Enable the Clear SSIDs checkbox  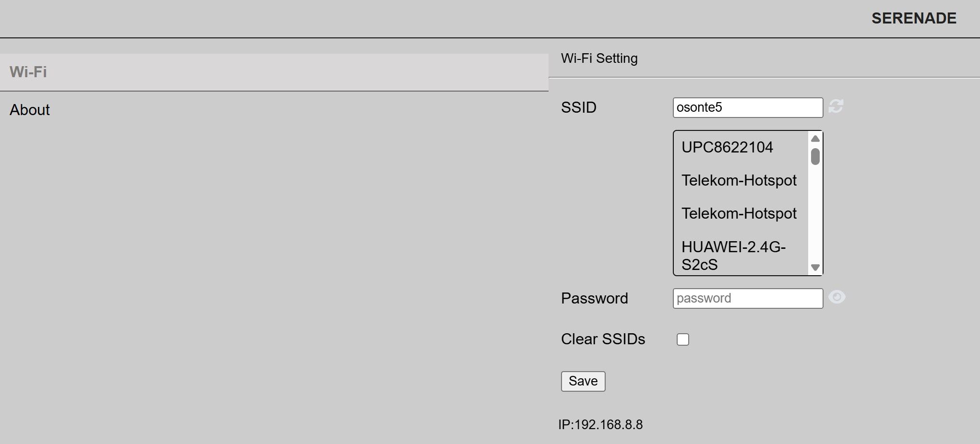click(682, 339)
